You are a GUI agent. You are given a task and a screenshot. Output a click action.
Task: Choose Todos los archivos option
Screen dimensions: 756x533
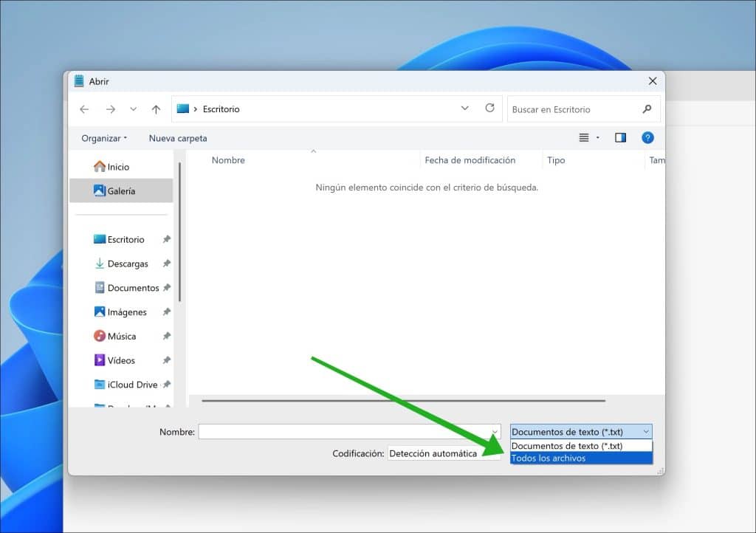581,458
